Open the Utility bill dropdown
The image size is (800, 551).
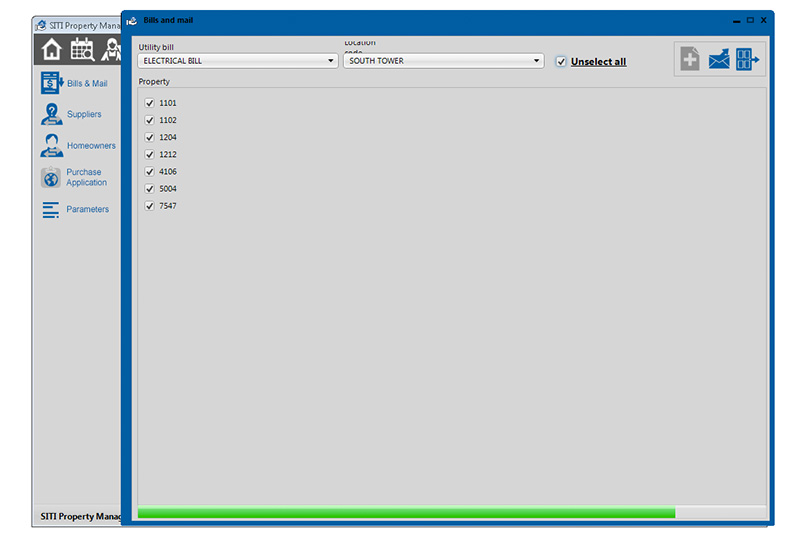[x=237, y=61]
